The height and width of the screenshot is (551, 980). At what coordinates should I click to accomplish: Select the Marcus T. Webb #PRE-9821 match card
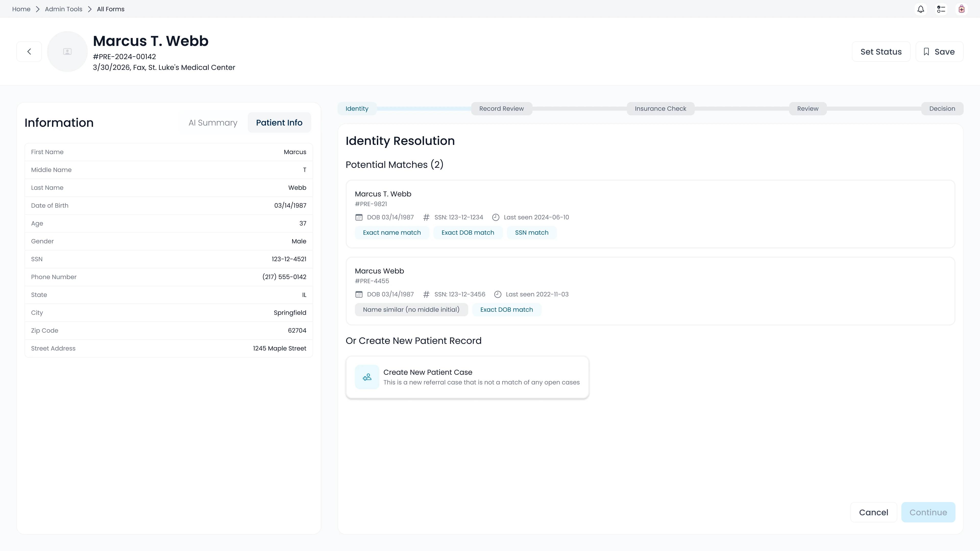[x=650, y=214]
